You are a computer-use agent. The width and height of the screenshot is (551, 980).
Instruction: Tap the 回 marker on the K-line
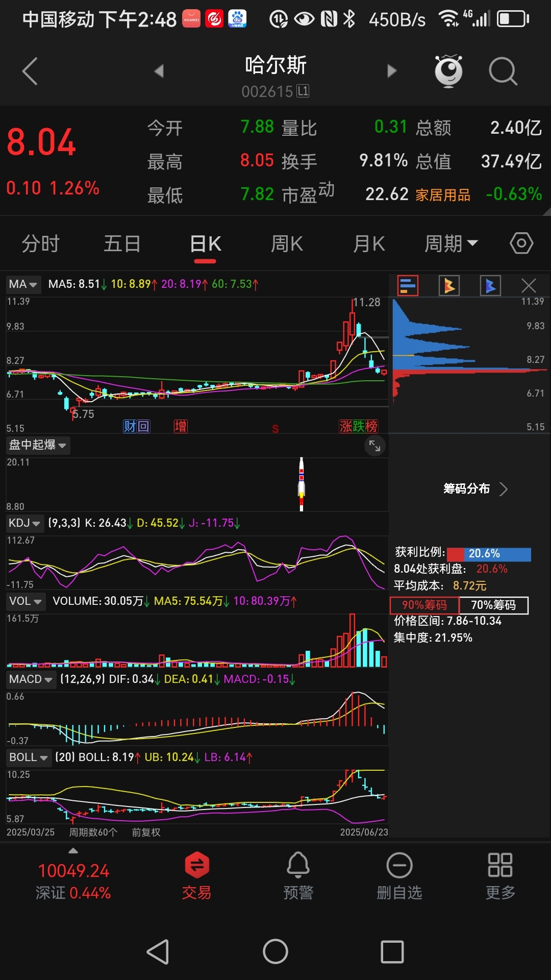[x=143, y=426]
